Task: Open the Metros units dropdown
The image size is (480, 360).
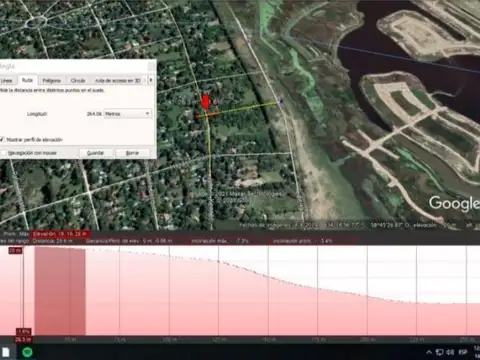Action: [x=128, y=114]
